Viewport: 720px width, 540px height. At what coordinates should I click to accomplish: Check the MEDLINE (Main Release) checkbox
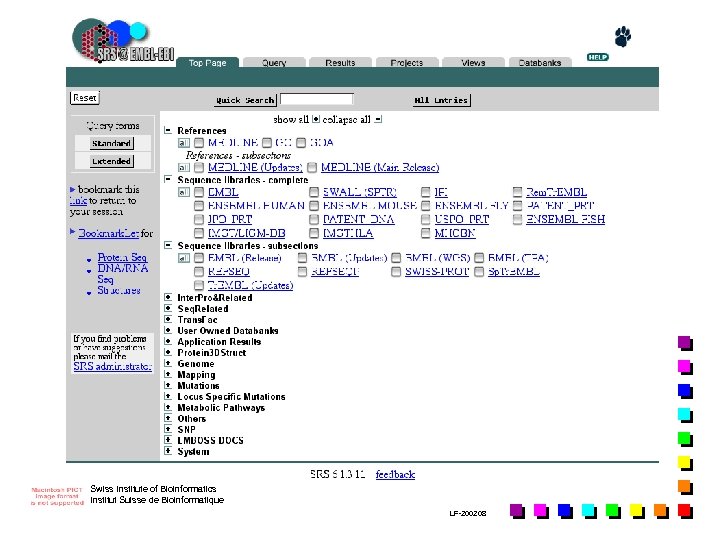click(x=312, y=168)
